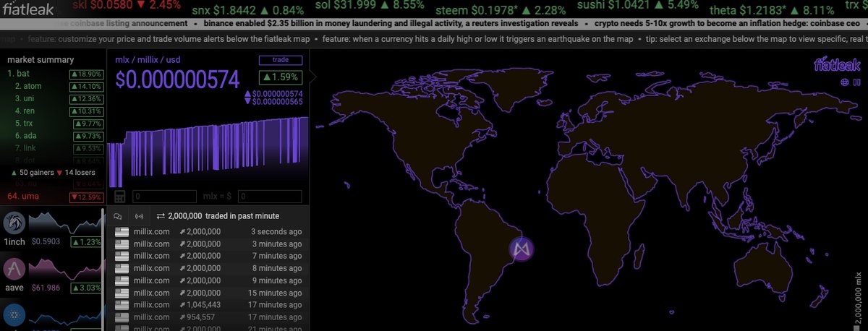Click the 18.90% gain badge for bat
Image resolution: width=868 pixels, height=331 pixels.
pos(86,74)
